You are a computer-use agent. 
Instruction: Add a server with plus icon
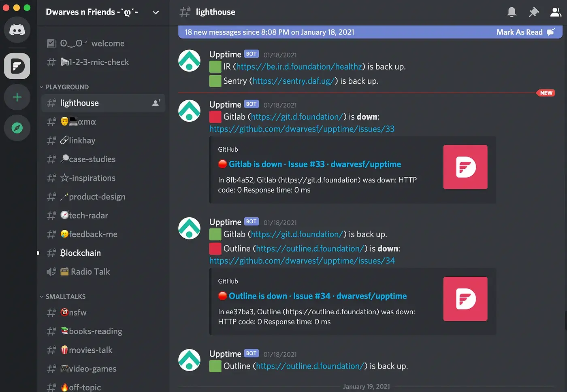(17, 97)
